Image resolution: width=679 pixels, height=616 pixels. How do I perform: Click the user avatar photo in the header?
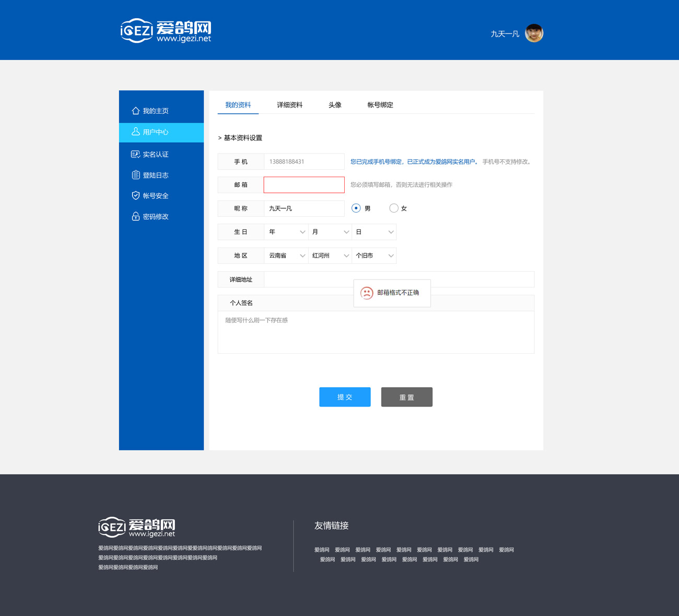pyautogui.click(x=534, y=33)
